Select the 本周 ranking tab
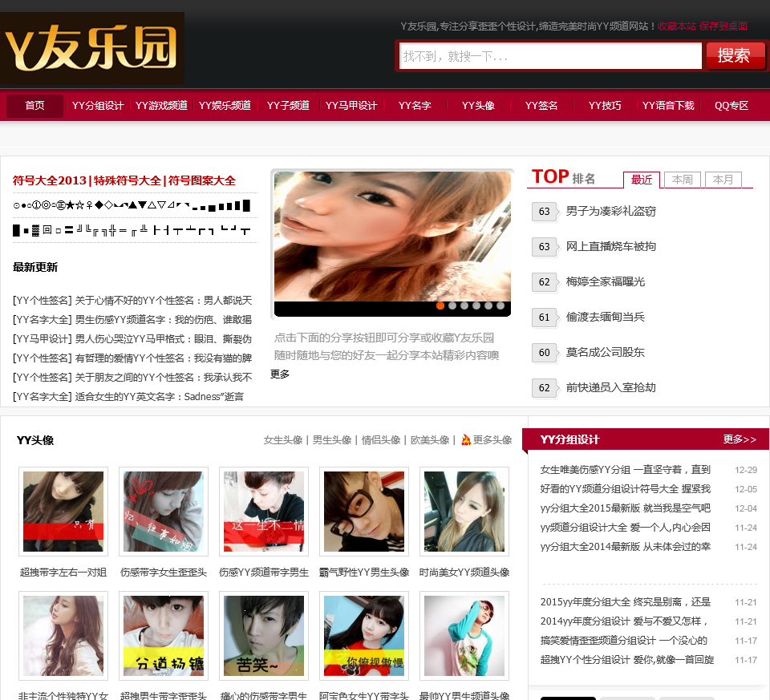Image resolution: width=770 pixels, height=700 pixels. pyautogui.click(x=682, y=180)
